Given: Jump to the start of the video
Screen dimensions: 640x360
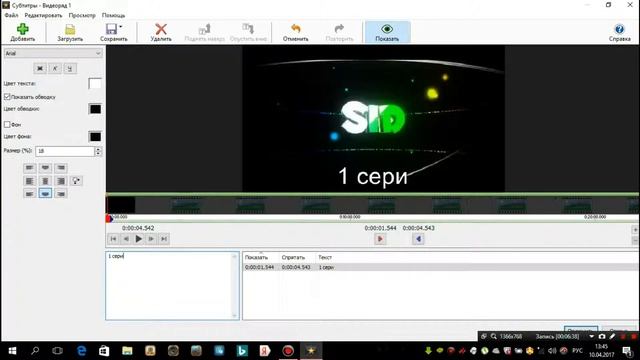Looking at the screenshot, I should 113,239.
